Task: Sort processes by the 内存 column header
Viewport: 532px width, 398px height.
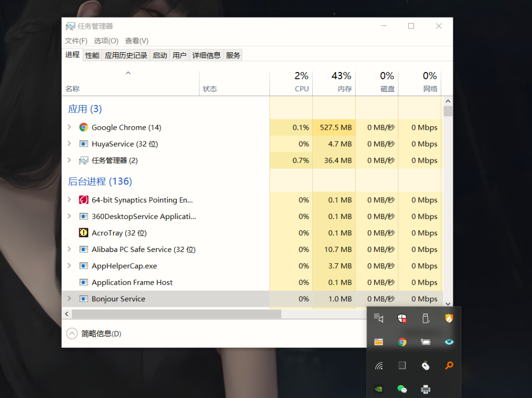Action: pyautogui.click(x=344, y=89)
